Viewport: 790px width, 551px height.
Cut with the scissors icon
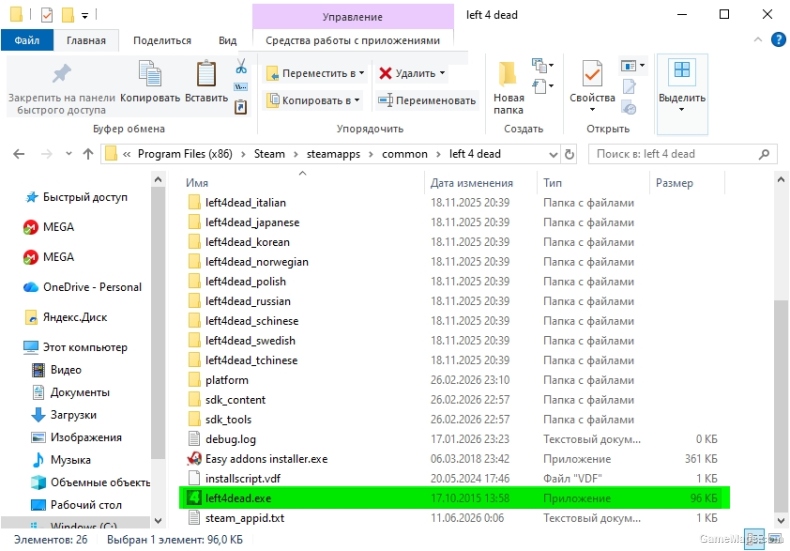tap(241, 66)
